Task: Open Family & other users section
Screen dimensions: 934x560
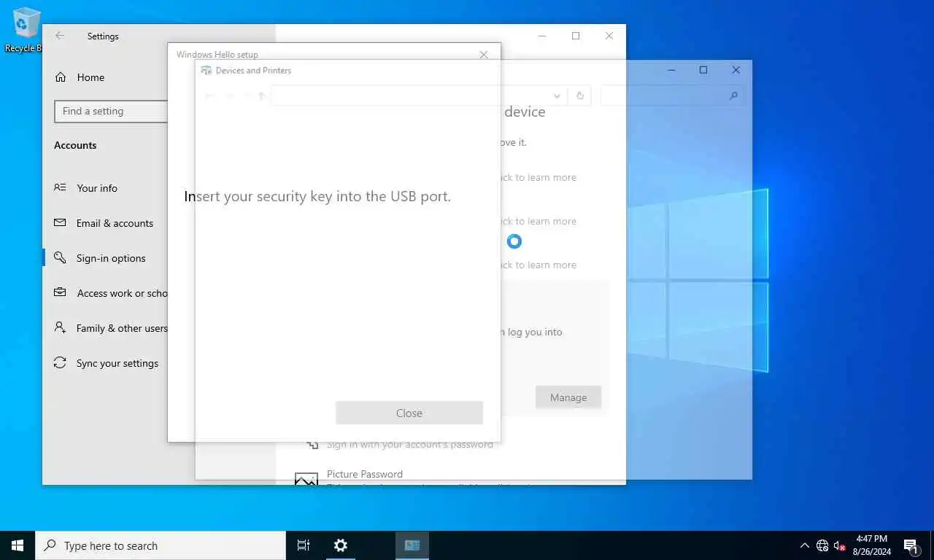Action: [122, 328]
